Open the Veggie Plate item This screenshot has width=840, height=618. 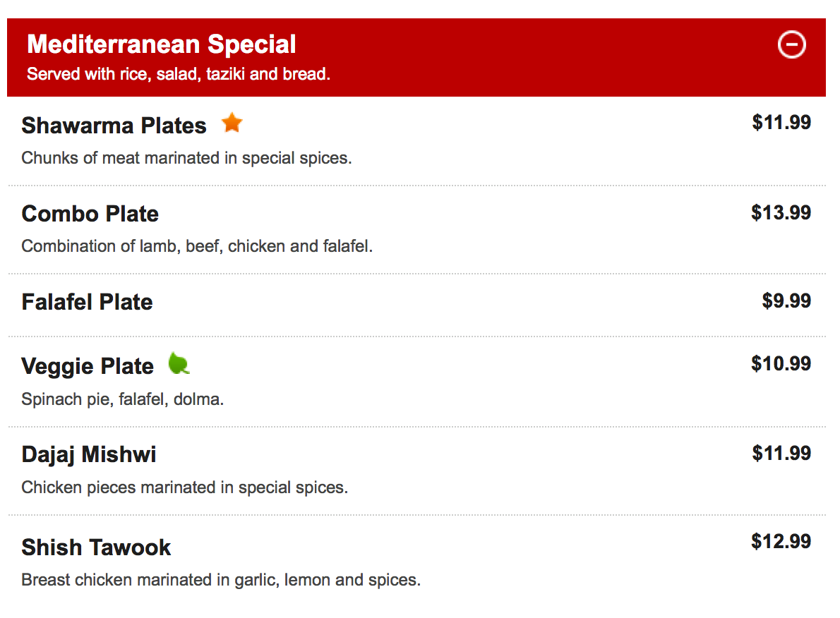[88, 366]
